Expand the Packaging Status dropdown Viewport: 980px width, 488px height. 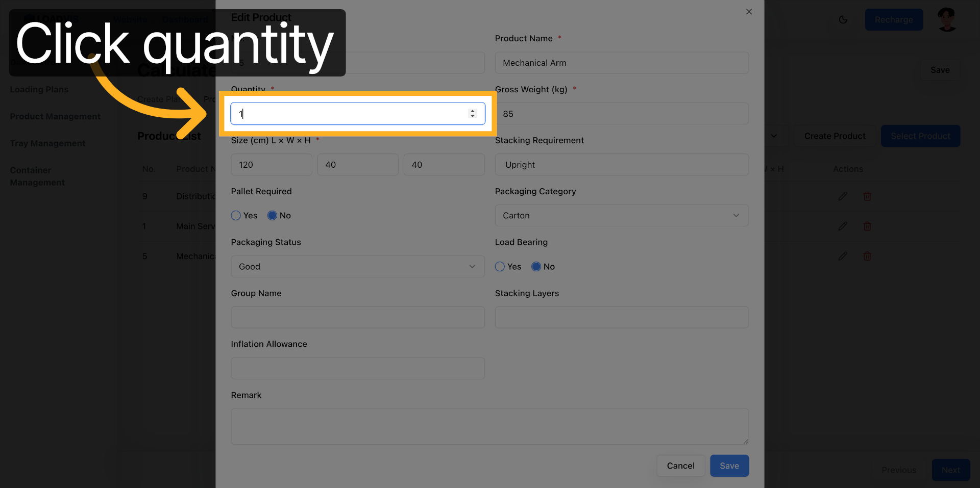point(357,267)
